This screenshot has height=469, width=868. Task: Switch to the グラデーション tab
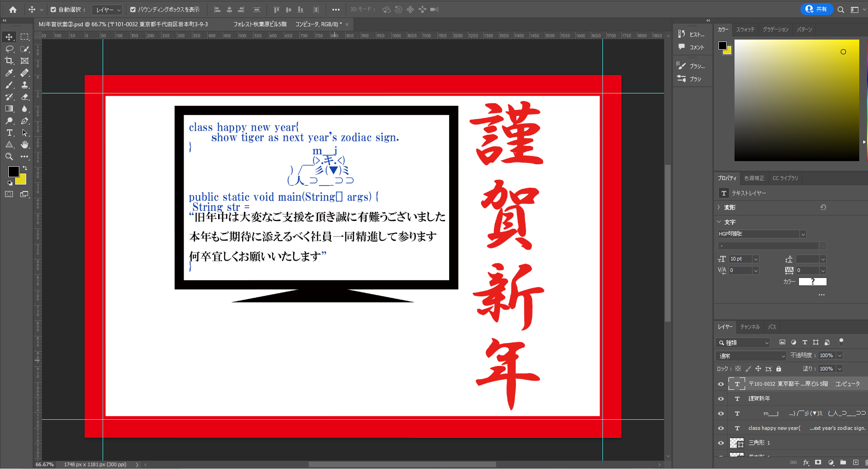(x=775, y=29)
